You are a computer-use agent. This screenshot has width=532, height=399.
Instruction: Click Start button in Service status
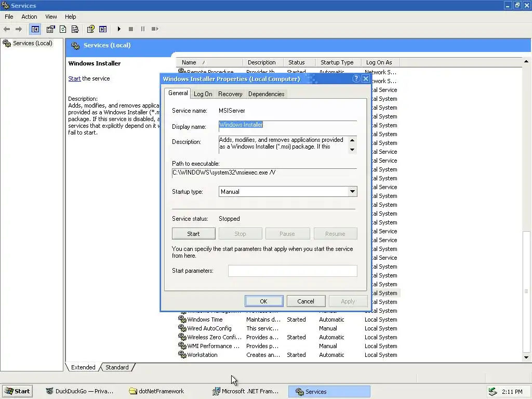click(193, 234)
